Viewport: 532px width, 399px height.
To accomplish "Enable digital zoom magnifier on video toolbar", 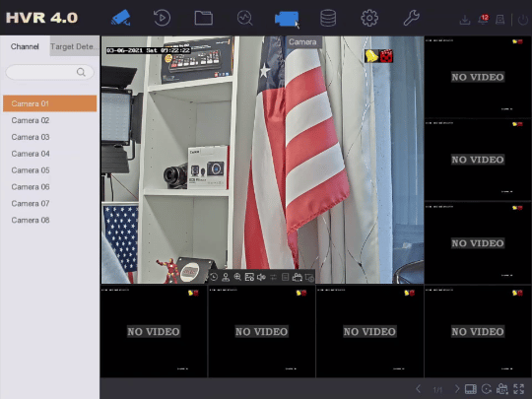I will [x=237, y=277].
